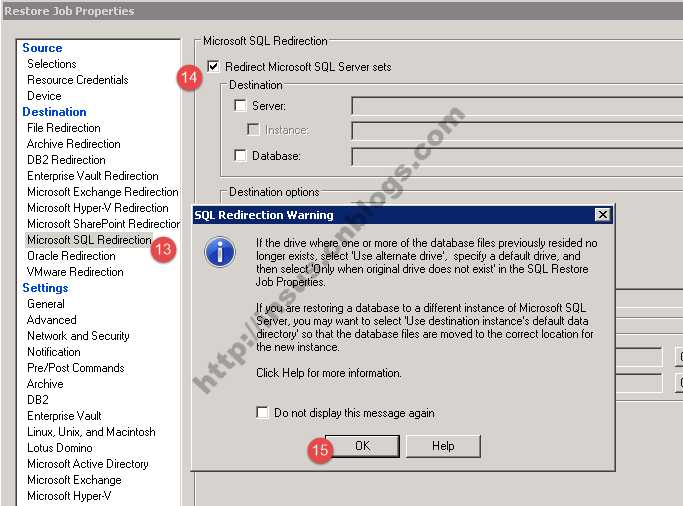The image size is (683, 506).
Task: Toggle Redirect Microsoft SQL Server sets checkbox
Action: point(213,66)
